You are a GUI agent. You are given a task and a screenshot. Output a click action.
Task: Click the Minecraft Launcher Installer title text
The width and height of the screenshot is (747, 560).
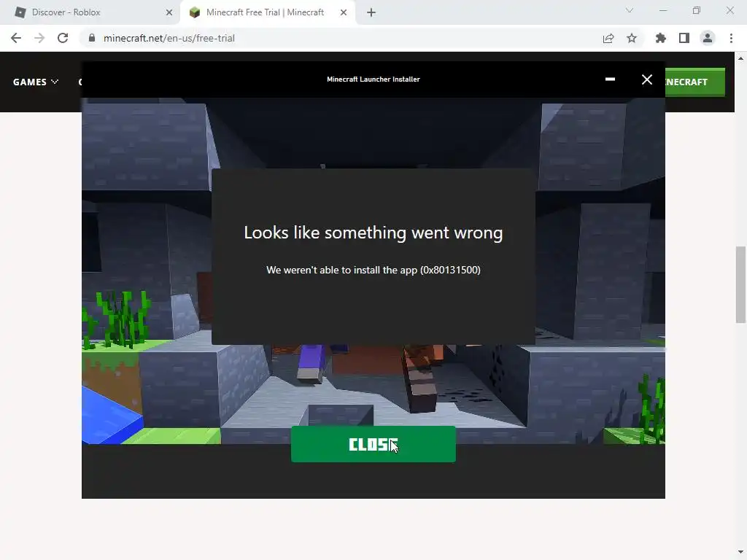(x=373, y=79)
